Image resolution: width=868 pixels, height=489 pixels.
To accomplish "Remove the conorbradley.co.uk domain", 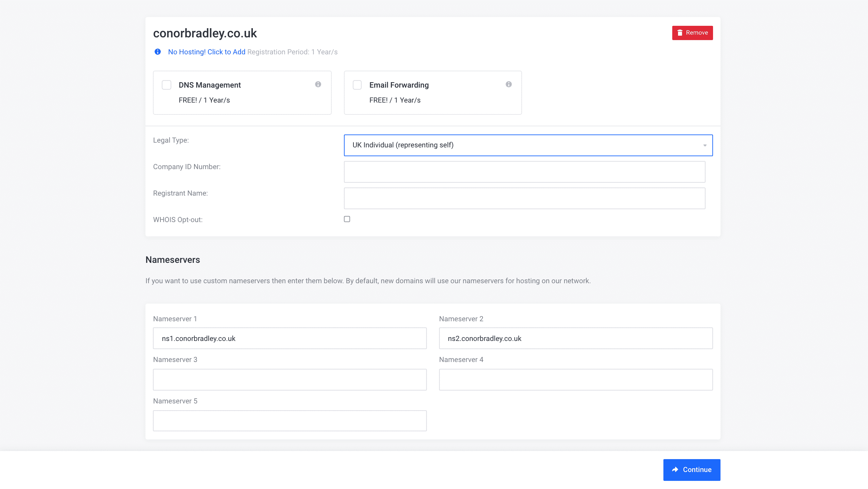I will coord(692,33).
